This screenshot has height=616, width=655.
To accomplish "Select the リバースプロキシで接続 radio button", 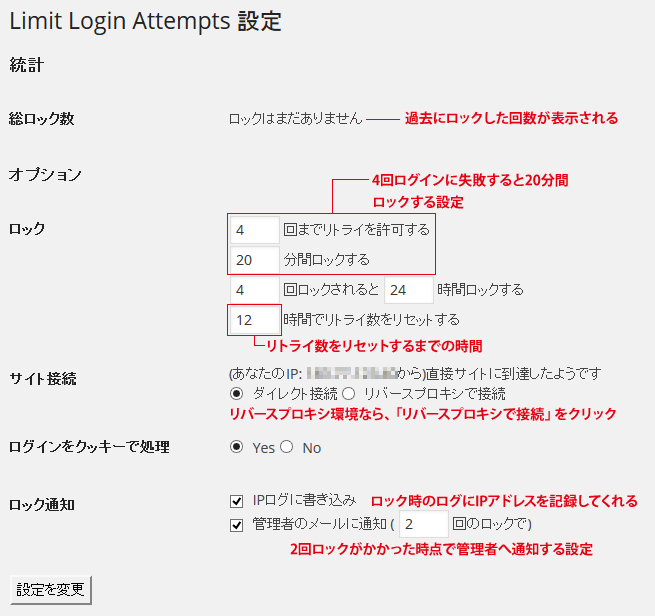I will point(348,393).
